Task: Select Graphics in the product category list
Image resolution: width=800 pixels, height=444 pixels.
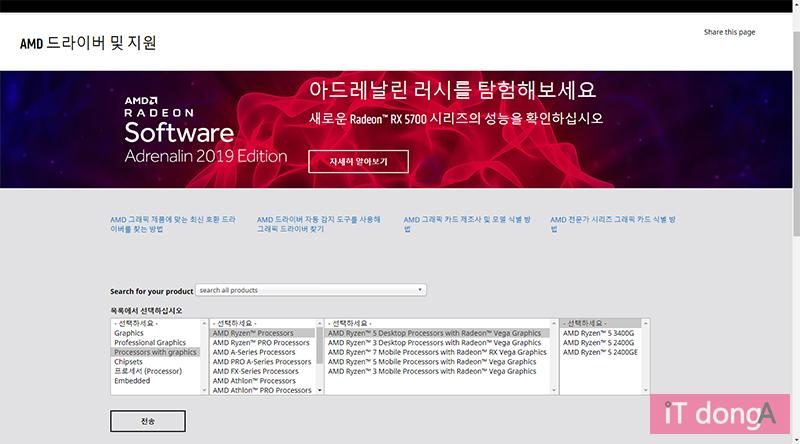Action: coord(129,333)
